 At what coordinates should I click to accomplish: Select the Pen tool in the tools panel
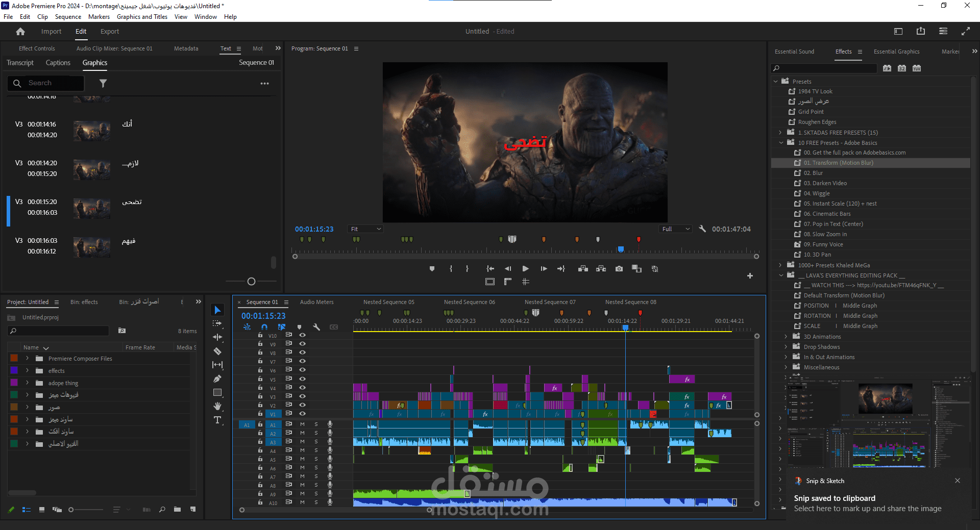click(217, 379)
